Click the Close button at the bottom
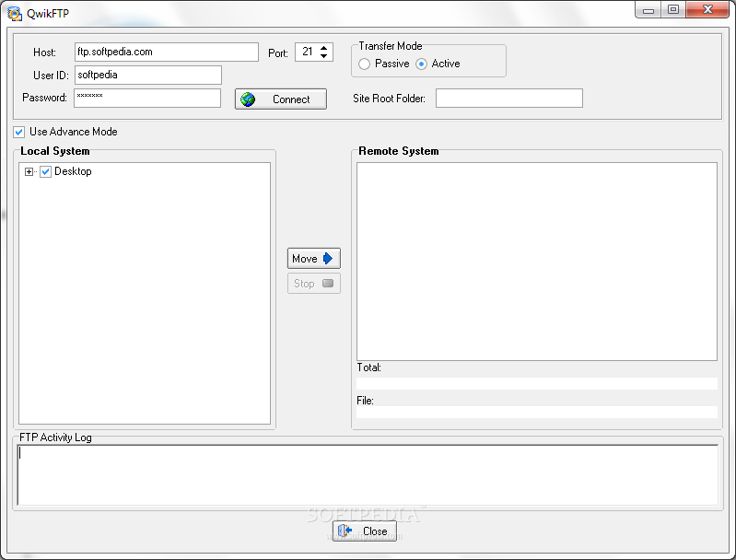 click(365, 531)
